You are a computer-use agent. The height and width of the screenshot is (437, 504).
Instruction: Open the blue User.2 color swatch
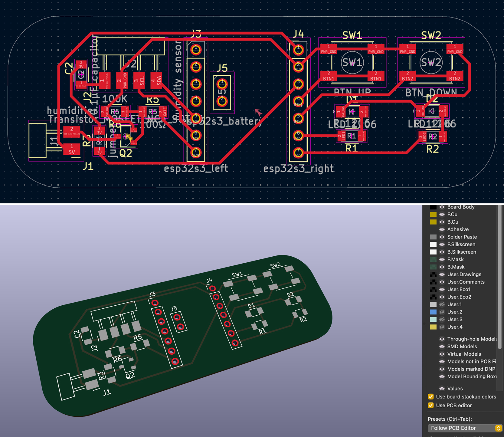[433, 312]
